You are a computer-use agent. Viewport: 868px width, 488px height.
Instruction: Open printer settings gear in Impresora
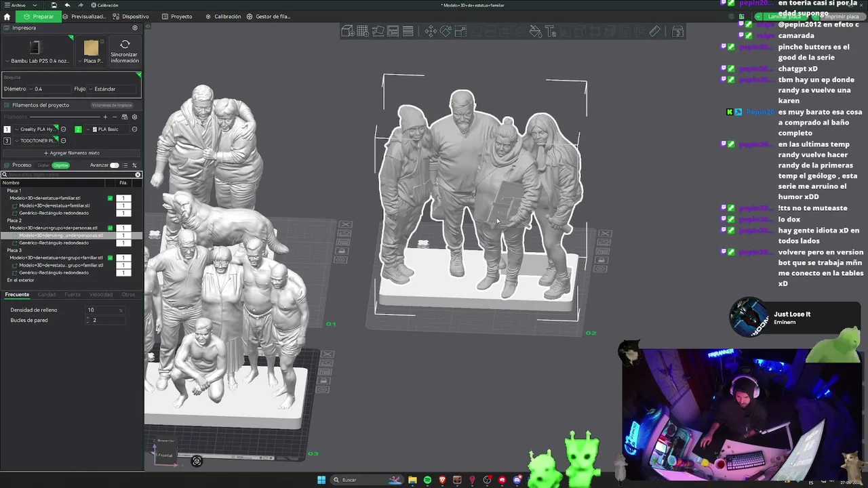click(135, 28)
